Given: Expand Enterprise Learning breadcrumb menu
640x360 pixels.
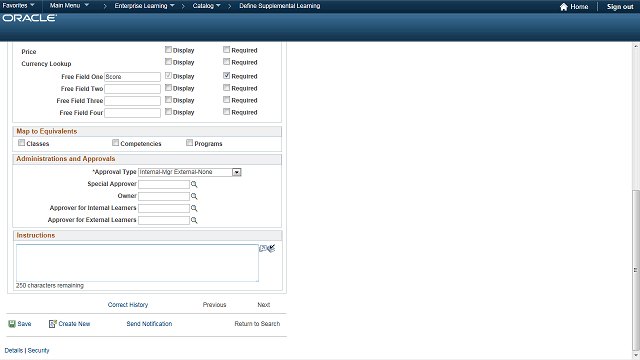Looking at the screenshot, I should pos(144,6).
